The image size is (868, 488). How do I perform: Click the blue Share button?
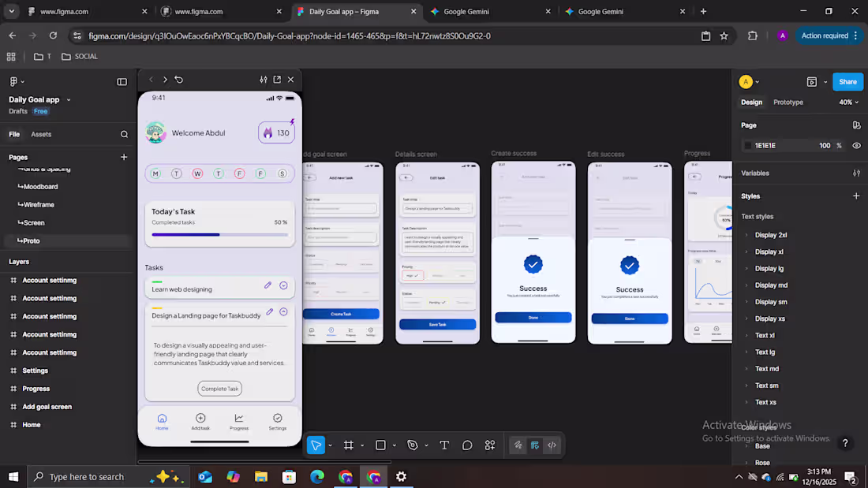coord(847,82)
